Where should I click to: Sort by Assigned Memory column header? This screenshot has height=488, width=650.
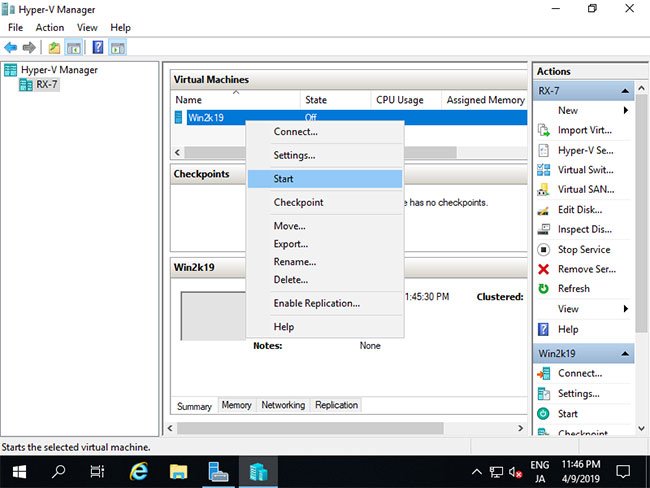click(484, 100)
